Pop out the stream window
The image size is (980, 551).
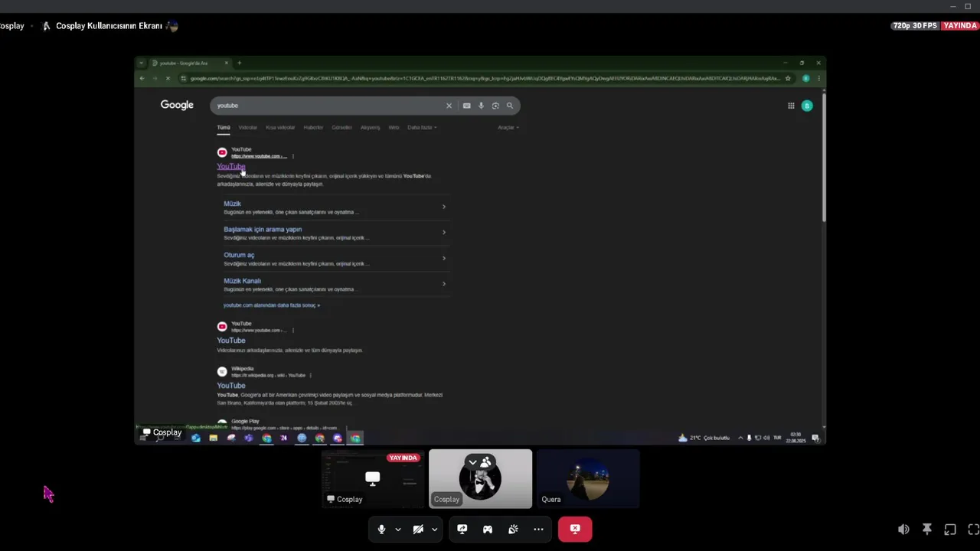950,529
